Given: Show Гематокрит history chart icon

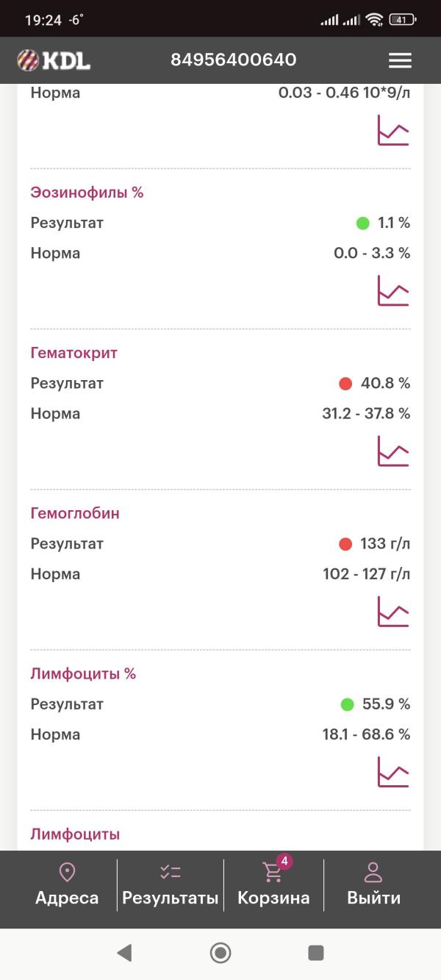Looking at the screenshot, I should pos(393,451).
